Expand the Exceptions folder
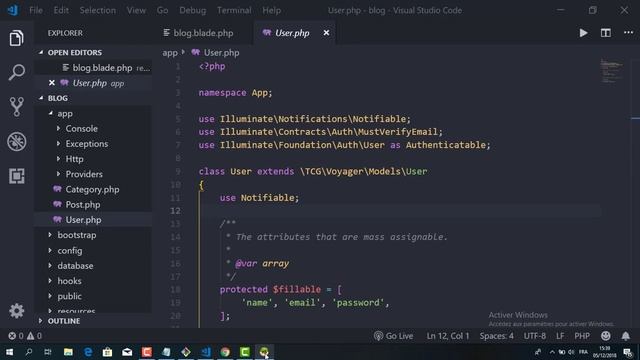Image resolution: width=640 pixels, height=360 pixels. point(87,144)
